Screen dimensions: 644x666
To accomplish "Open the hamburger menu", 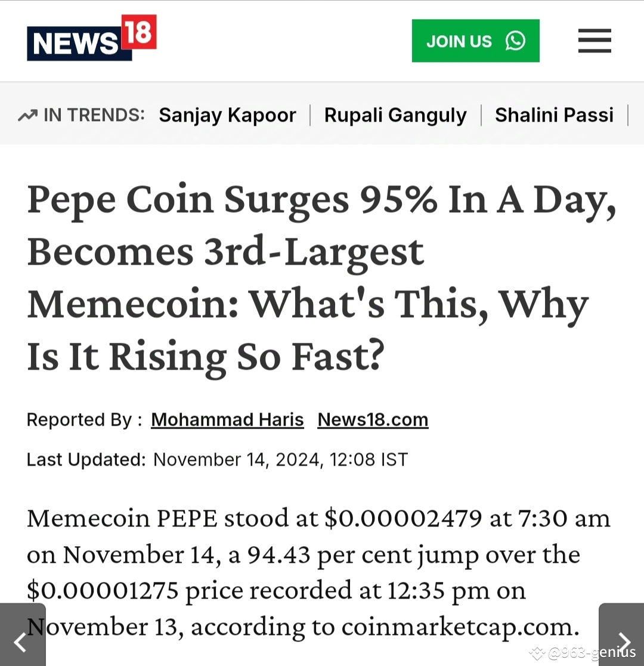I will pos(594,41).
